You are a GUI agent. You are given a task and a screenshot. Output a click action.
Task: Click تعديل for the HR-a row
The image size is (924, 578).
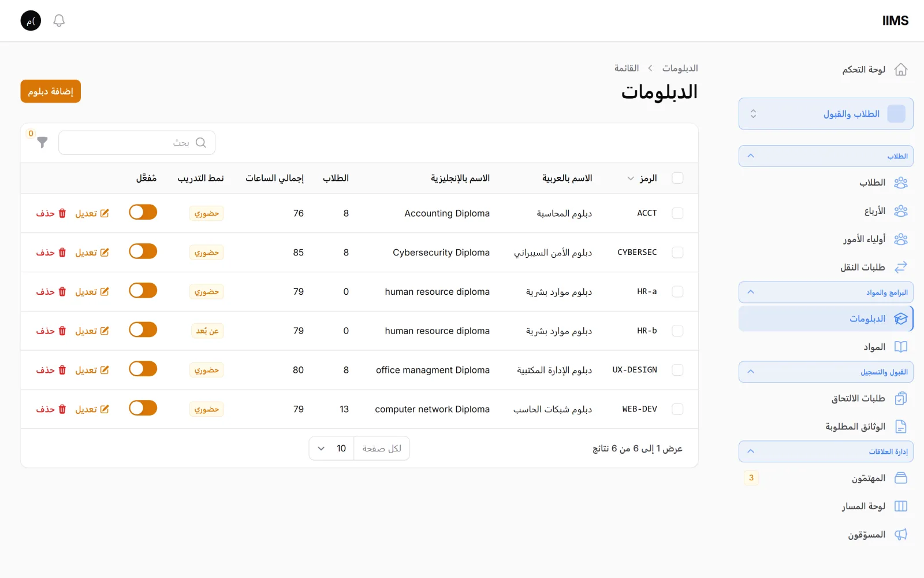coord(92,292)
